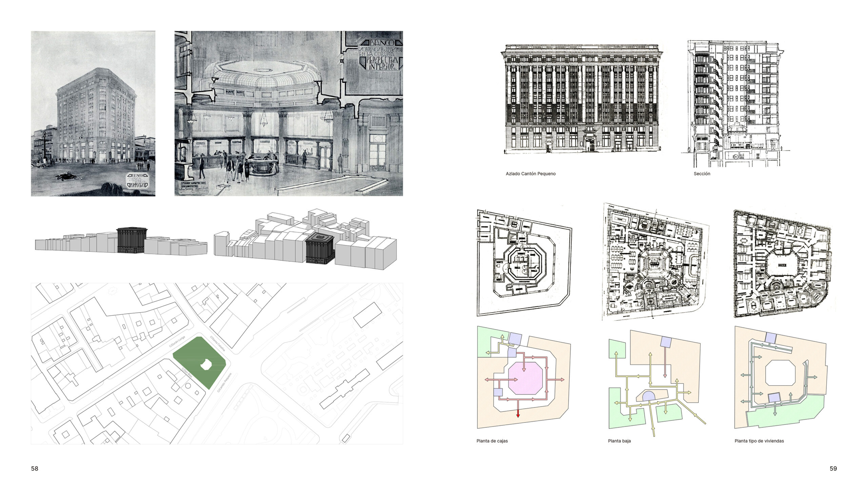This screenshot has width=868, height=496.
Task: Open the building section drawing
Action: [x=735, y=104]
